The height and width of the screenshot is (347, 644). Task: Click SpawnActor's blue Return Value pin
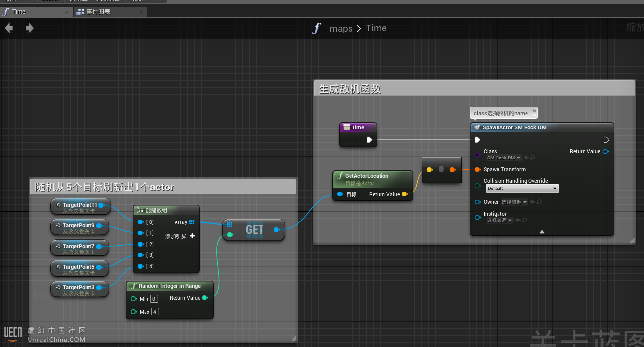(x=606, y=151)
